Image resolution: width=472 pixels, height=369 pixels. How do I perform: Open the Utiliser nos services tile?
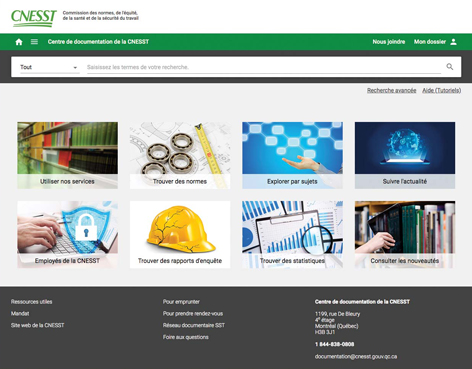click(x=67, y=155)
